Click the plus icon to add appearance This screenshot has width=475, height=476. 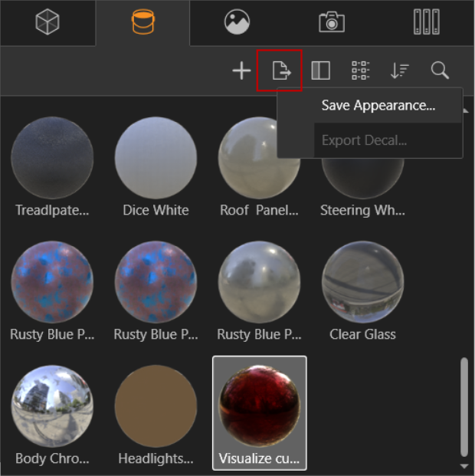(241, 71)
